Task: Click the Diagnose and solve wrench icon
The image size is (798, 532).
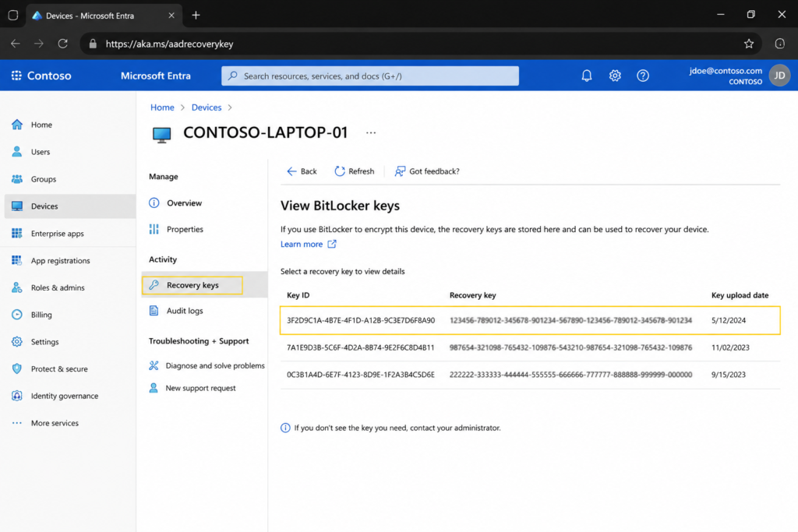Action: (154, 365)
